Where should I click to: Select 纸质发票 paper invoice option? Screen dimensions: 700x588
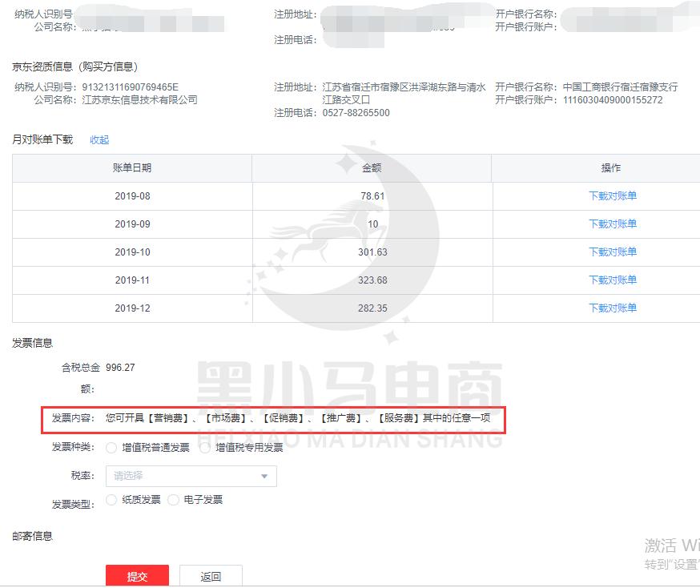click(112, 499)
